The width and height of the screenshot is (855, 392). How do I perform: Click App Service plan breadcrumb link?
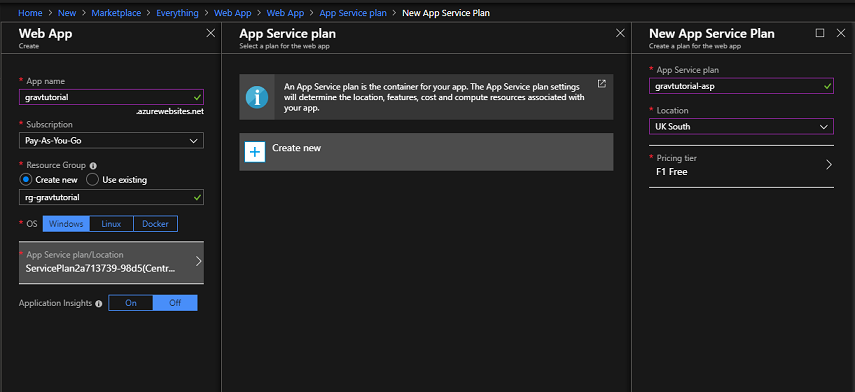point(353,13)
